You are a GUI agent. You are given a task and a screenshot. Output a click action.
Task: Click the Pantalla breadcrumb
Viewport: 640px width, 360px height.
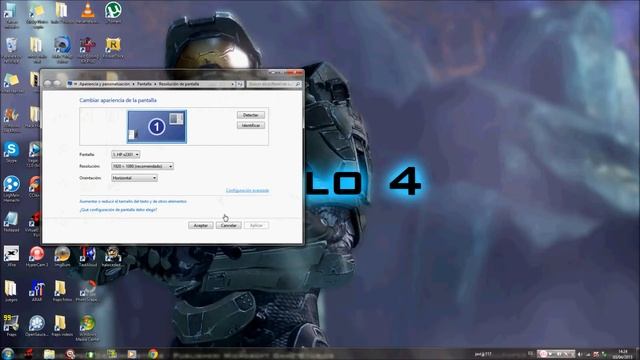(x=144, y=84)
